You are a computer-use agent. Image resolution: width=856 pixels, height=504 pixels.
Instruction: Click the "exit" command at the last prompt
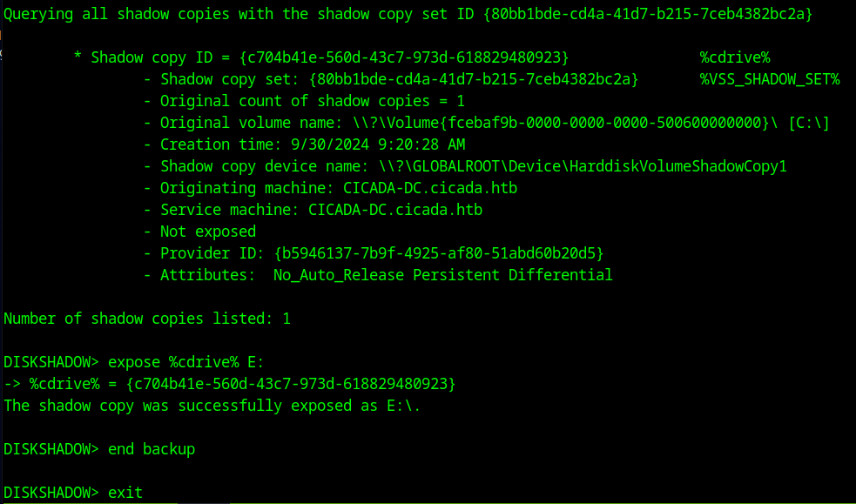pyautogui.click(x=125, y=493)
